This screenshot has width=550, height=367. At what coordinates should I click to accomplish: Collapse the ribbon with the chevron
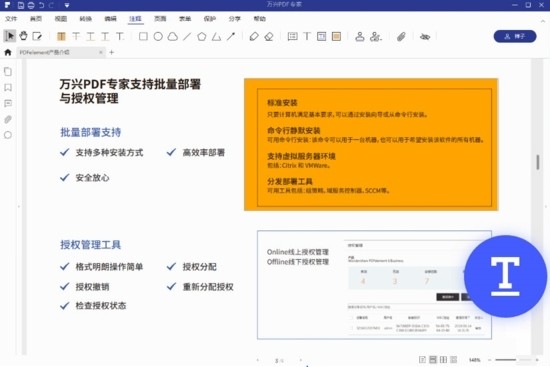[543, 21]
